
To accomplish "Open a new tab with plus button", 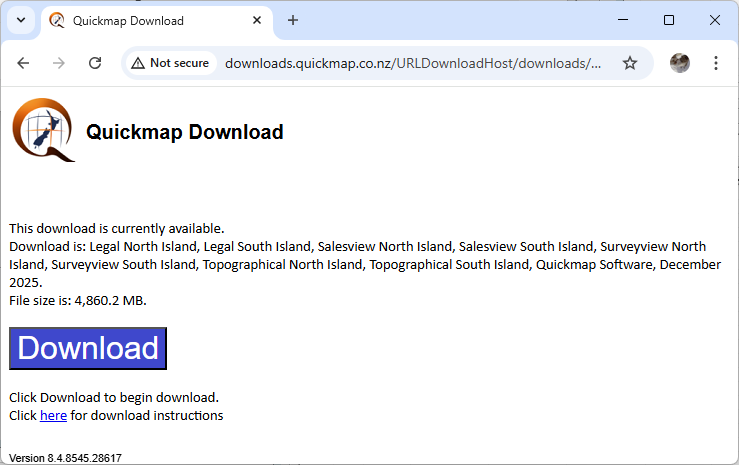I will (x=293, y=20).
